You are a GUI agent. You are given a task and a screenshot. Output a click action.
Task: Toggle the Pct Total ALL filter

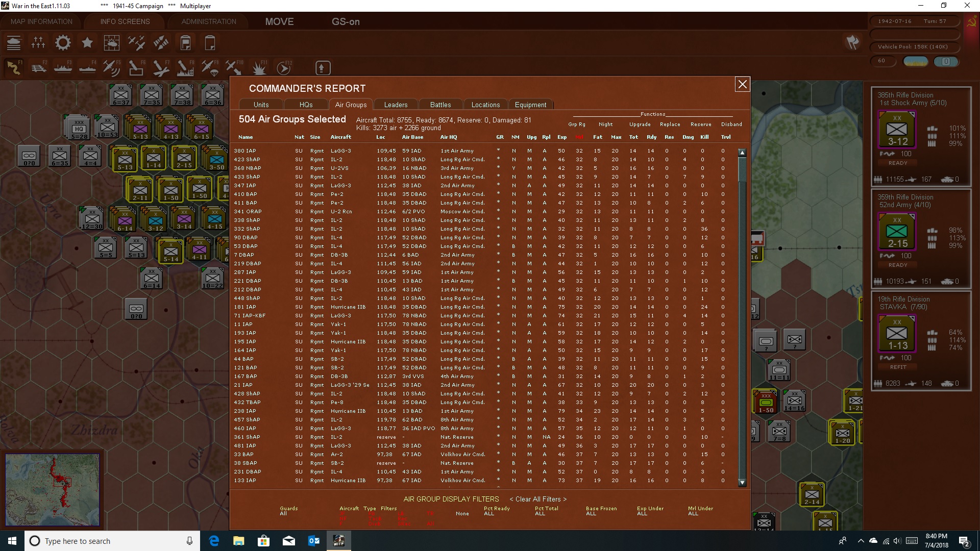point(540,513)
